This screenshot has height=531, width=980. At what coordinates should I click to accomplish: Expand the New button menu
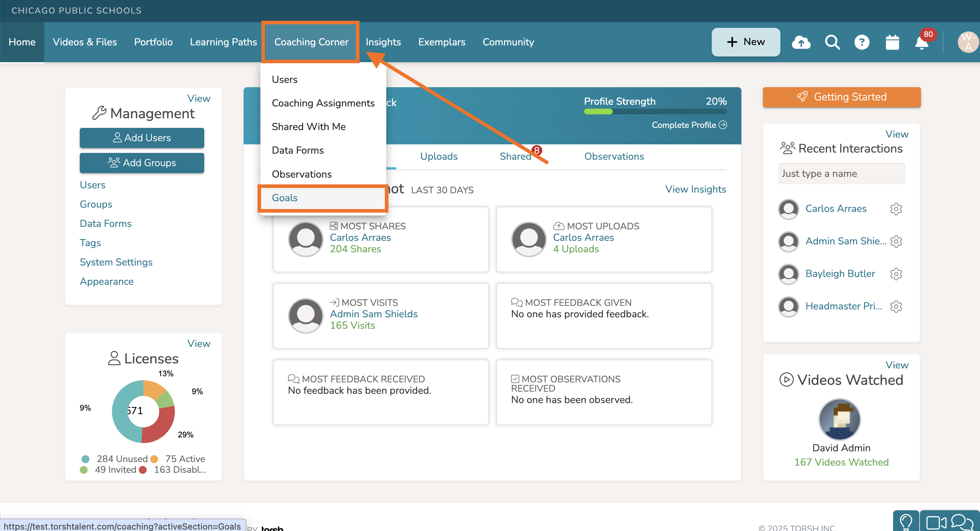pyautogui.click(x=746, y=42)
